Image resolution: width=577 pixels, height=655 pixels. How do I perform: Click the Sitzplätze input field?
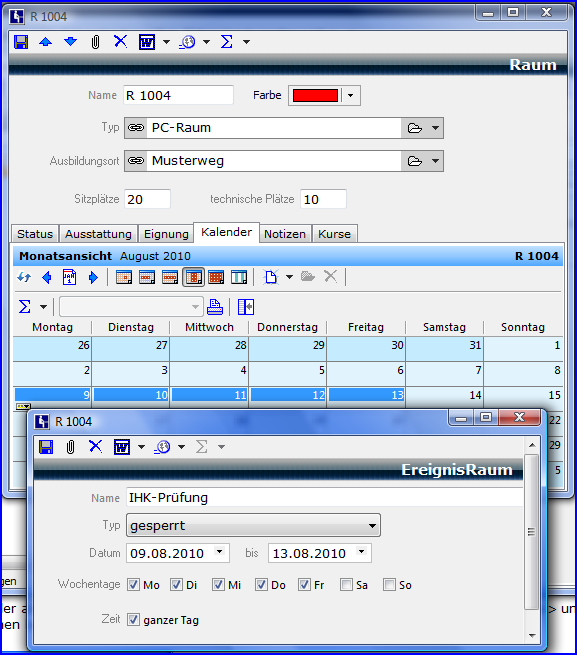(147, 199)
